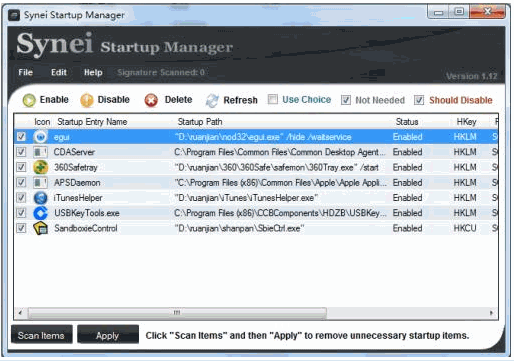Image resolution: width=514 pixels, height=361 pixels.
Task: Click the Refresh toolbar label
Action: coord(240,100)
